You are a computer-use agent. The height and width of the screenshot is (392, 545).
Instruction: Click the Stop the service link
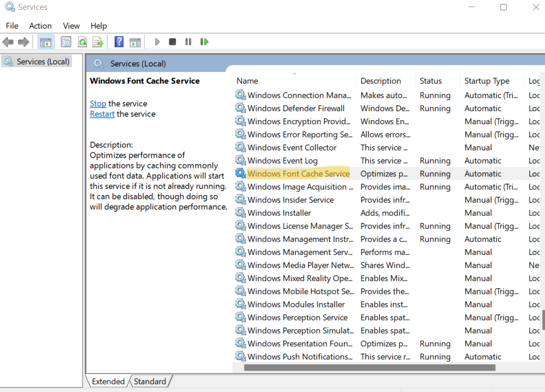pos(98,104)
